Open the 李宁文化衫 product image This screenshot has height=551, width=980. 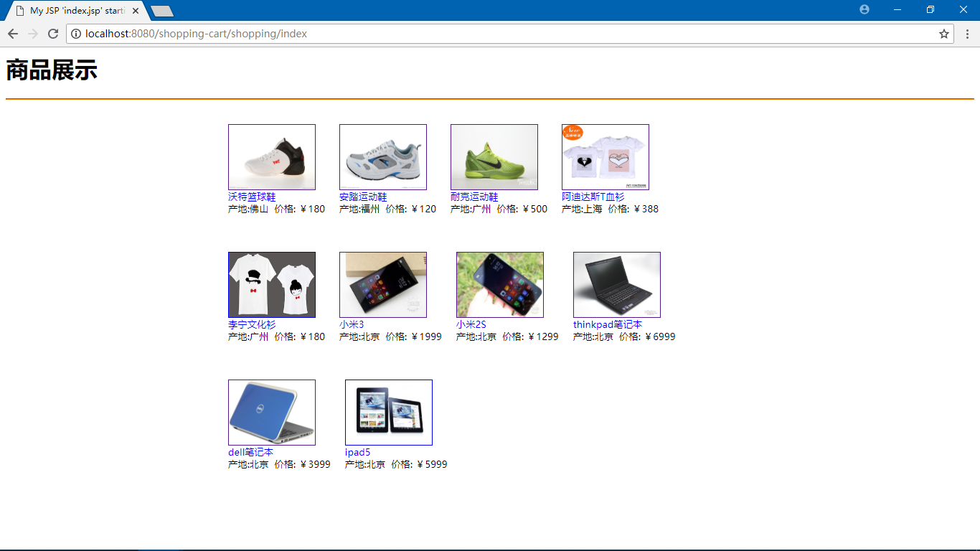tap(272, 285)
